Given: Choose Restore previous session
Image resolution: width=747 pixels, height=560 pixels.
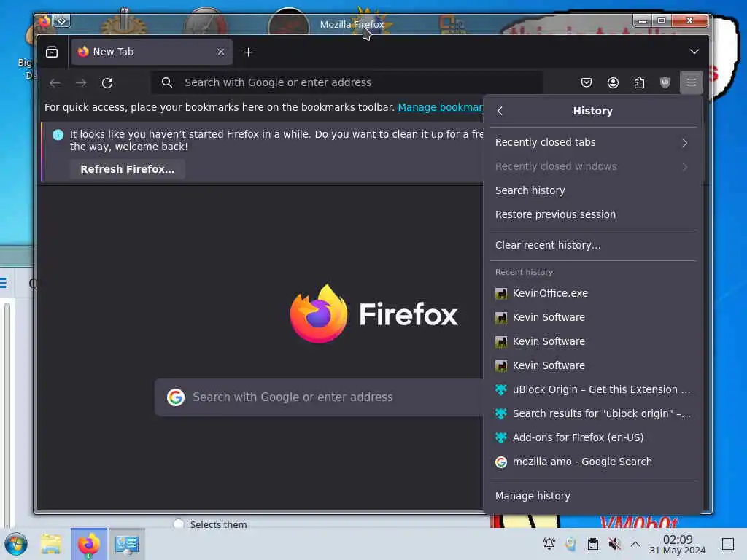Looking at the screenshot, I should (592, 215).
